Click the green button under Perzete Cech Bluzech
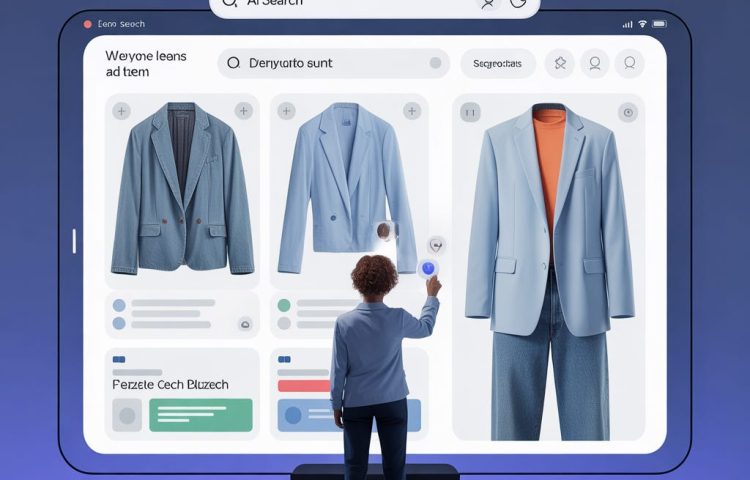750x480 pixels. (x=200, y=415)
